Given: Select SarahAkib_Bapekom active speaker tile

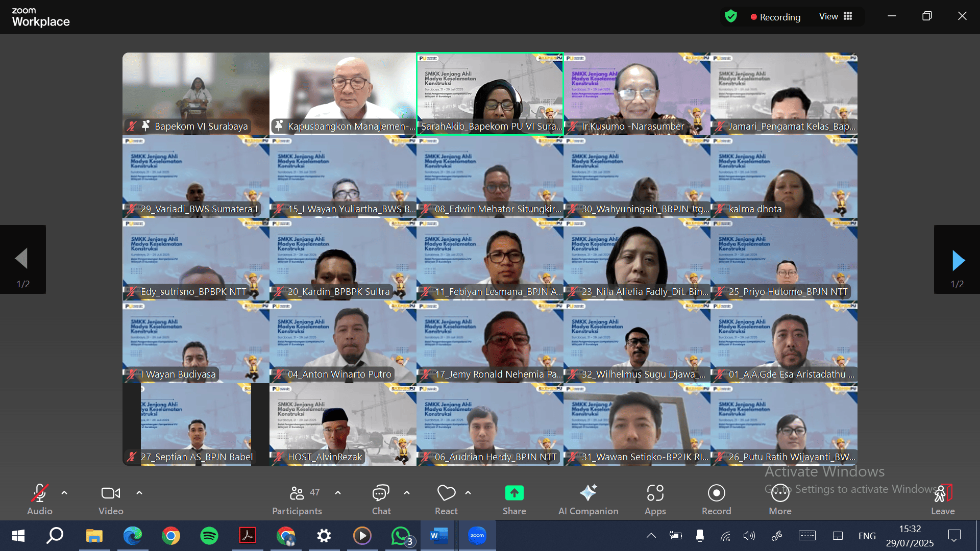Looking at the screenshot, I should point(490,94).
